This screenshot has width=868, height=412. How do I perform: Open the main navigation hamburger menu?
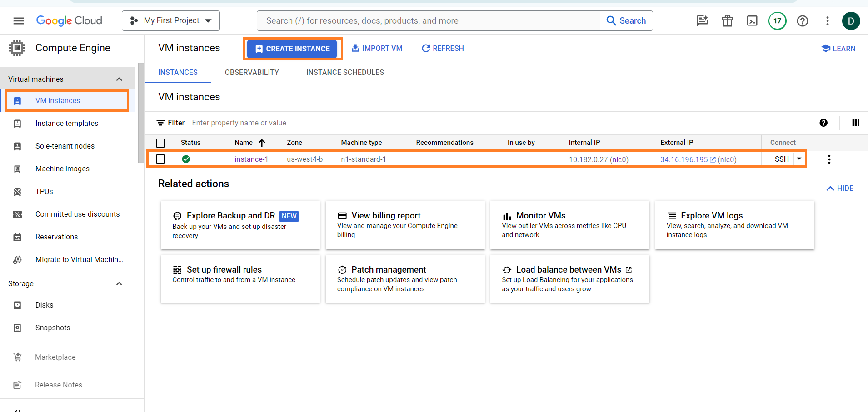[x=19, y=21]
